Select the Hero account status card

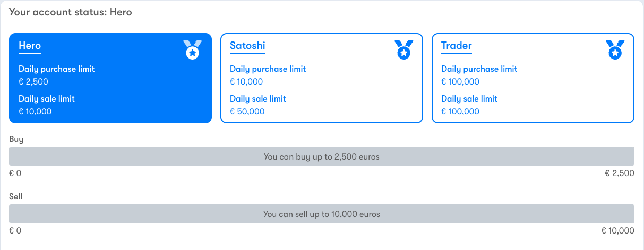coord(110,78)
